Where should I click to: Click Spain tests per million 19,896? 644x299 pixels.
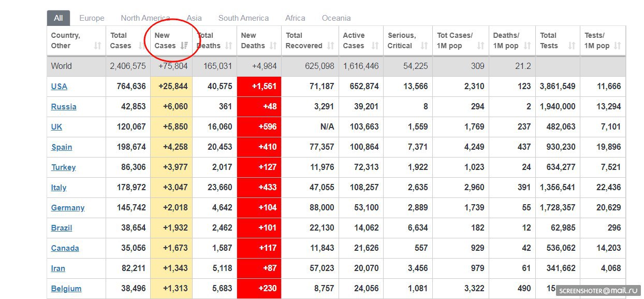[x=608, y=147]
